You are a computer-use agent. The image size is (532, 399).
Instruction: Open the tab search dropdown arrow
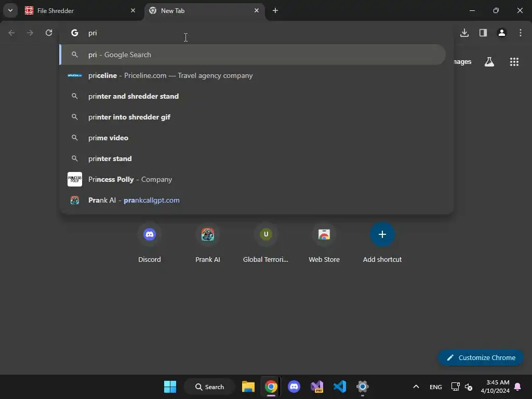[x=10, y=10]
